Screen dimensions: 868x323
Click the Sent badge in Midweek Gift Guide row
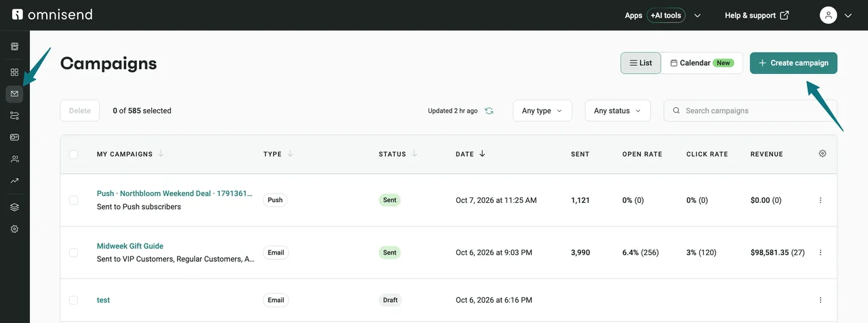point(390,252)
